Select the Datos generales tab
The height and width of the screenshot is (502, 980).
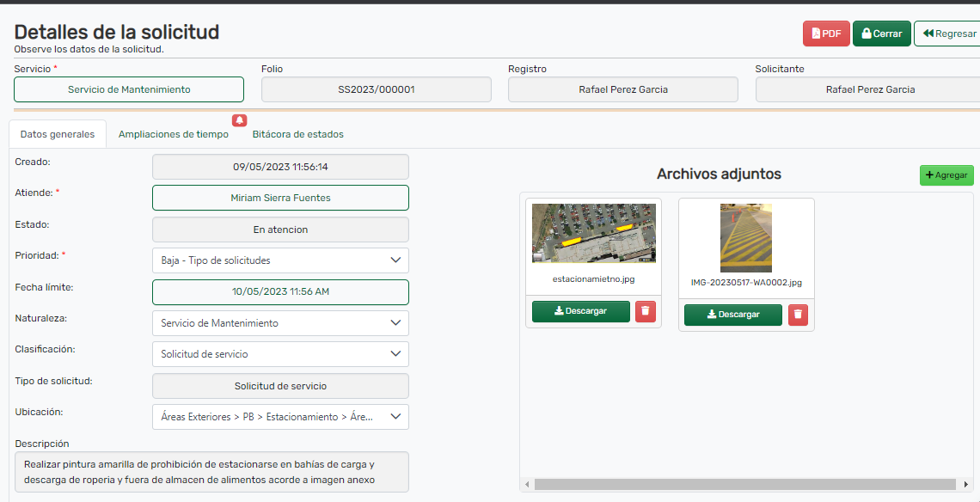[58, 134]
